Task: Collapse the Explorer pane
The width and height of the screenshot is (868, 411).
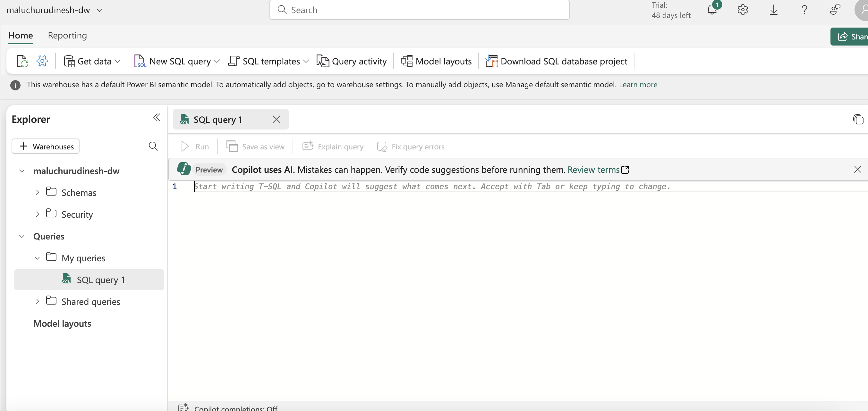Action: (x=157, y=118)
